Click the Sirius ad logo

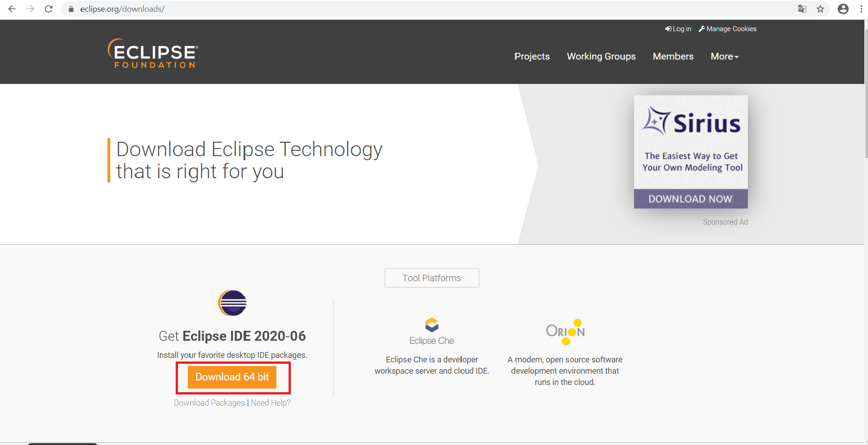click(x=691, y=121)
